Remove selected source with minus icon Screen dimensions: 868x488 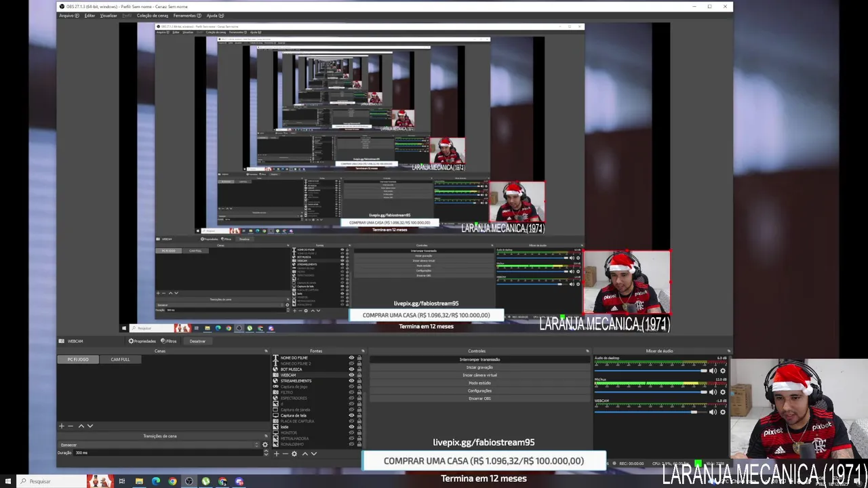[x=285, y=453]
